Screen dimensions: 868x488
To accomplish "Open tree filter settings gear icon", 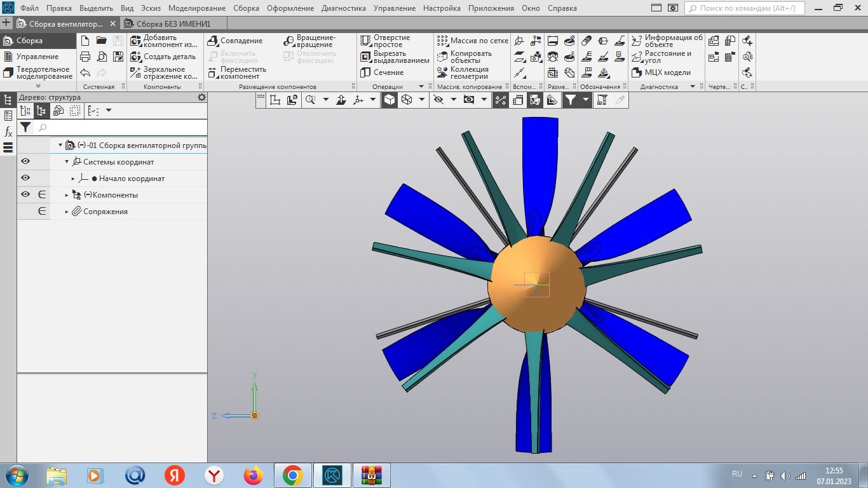I will [x=201, y=97].
